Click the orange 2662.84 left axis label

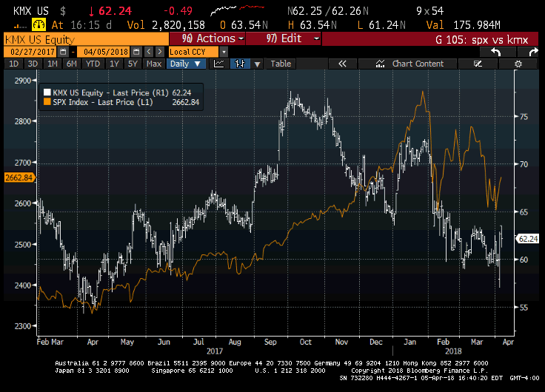[19, 178]
